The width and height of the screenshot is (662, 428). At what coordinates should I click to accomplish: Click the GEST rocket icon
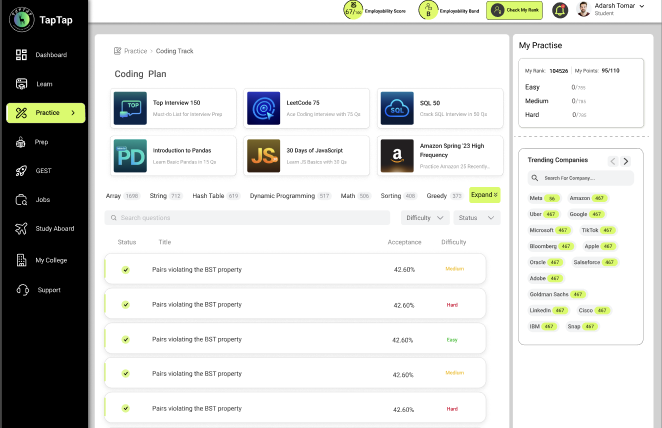pos(21,171)
